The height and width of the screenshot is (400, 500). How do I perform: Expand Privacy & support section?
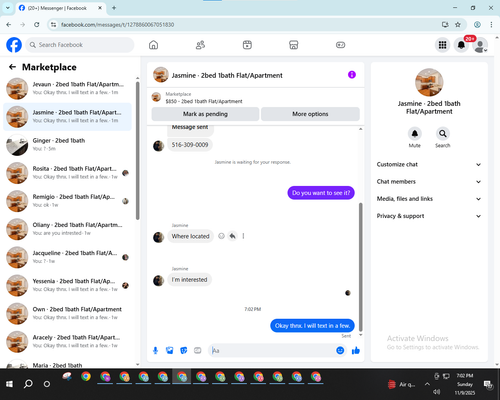click(429, 216)
